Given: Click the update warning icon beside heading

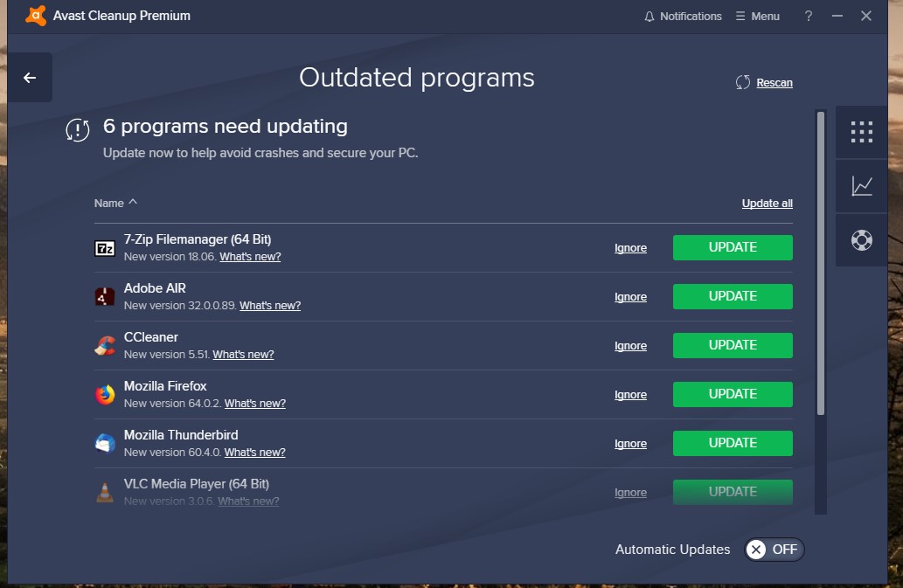Looking at the screenshot, I should [78, 129].
